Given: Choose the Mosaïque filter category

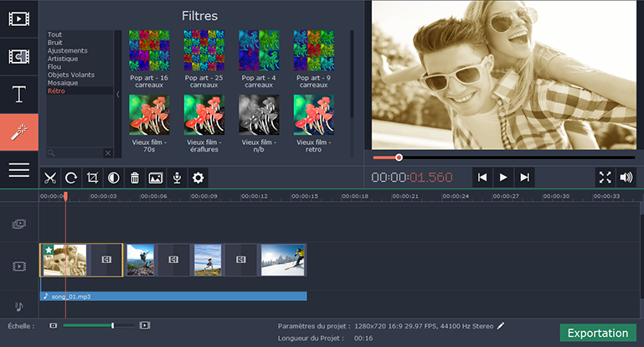Looking at the screenshot, I should [63, 83].
